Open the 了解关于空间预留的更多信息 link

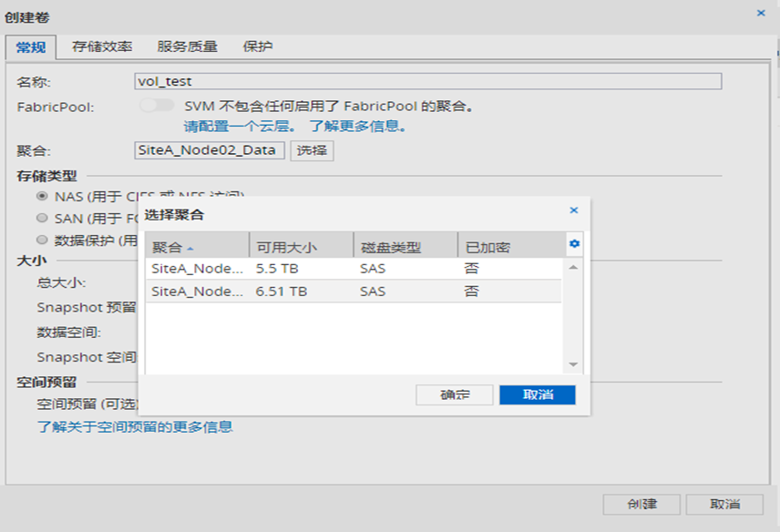click(x=134, y=426)
